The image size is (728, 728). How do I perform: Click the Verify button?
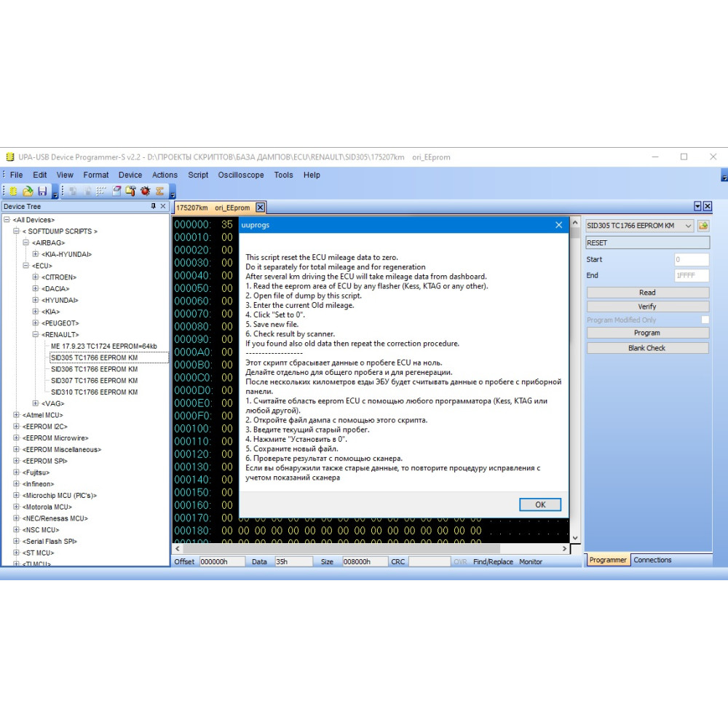tap(647, 306)
